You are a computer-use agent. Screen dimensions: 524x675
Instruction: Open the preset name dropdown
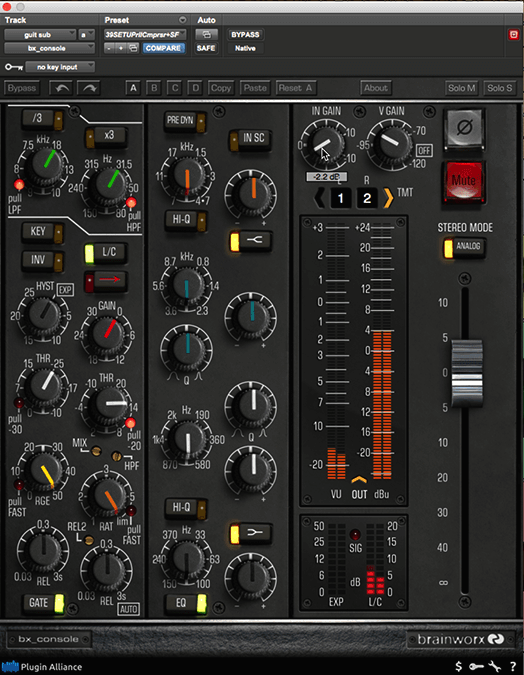pos(145,34)
